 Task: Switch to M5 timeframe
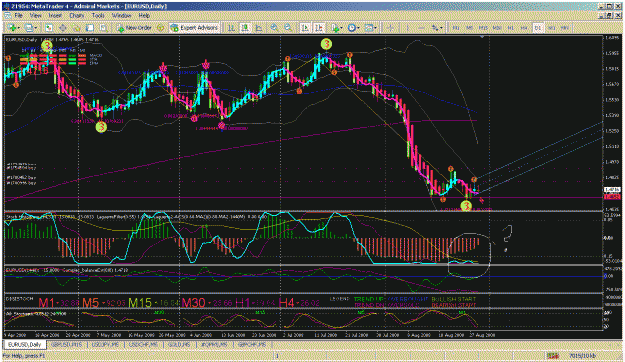coord(469,28)
